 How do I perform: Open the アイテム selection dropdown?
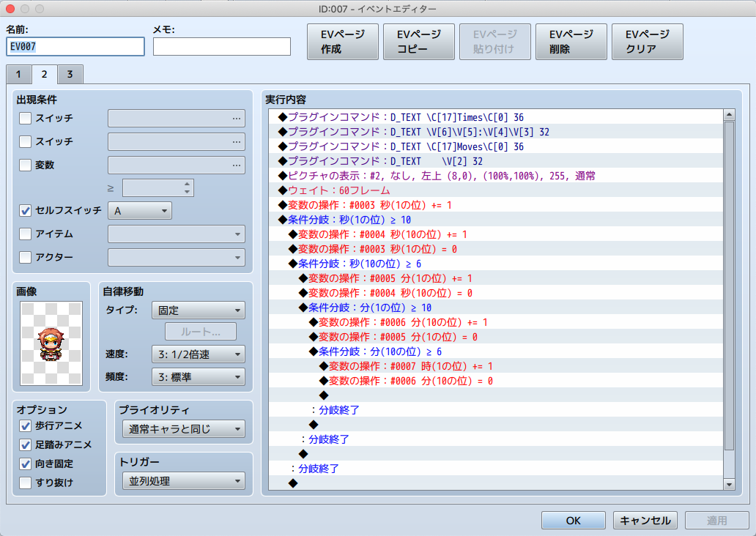pyautogui.click(x=177, y=234)
